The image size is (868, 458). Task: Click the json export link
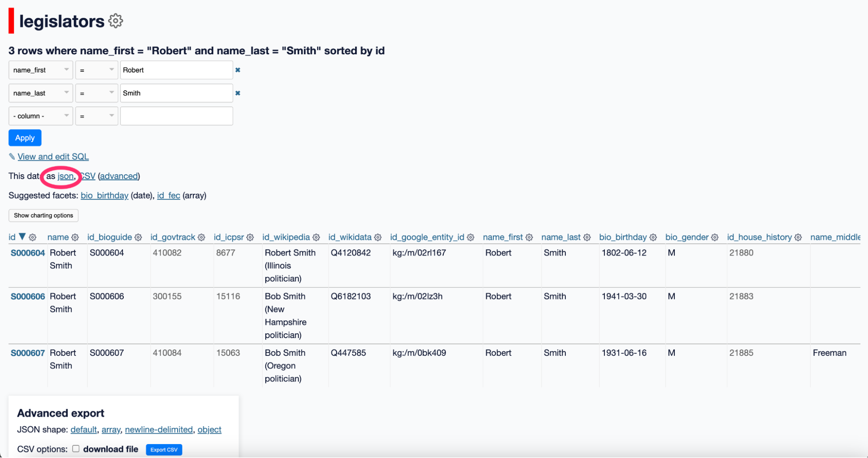tap(66, 176)
